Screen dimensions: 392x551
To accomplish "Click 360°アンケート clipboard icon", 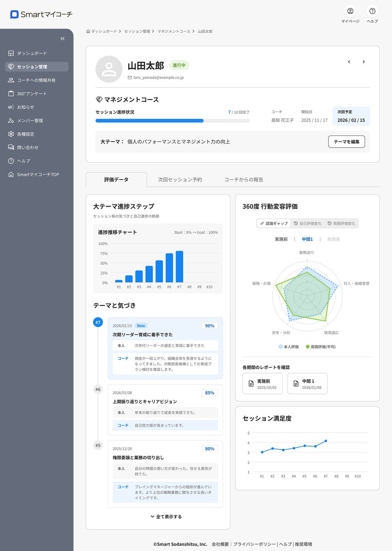I will (11, 93).
